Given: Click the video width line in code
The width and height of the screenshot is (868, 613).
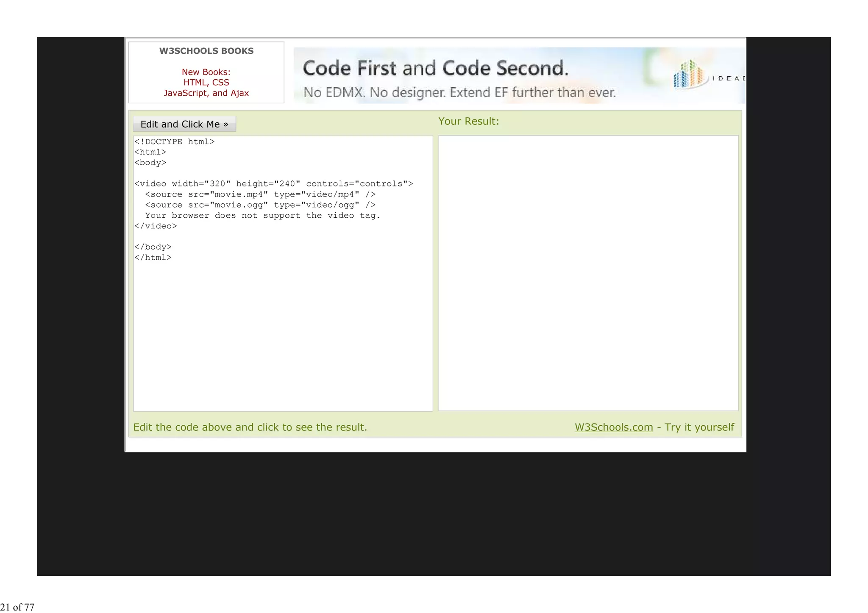Looking at the screenshot, I should [273, 183].
